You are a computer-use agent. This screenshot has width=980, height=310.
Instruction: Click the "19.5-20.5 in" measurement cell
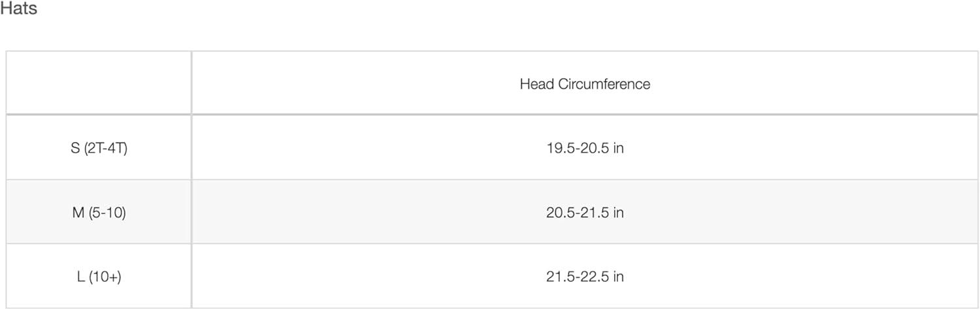pyautogui.click(x=585, y=148)
